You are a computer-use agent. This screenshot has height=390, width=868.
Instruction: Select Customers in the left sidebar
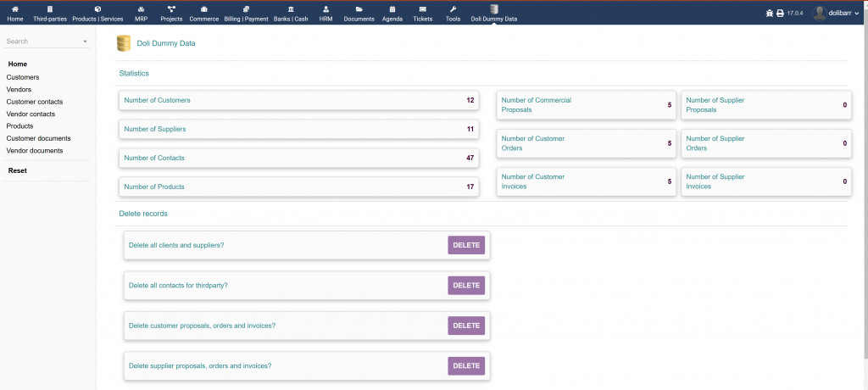click(x=23, y=77)
